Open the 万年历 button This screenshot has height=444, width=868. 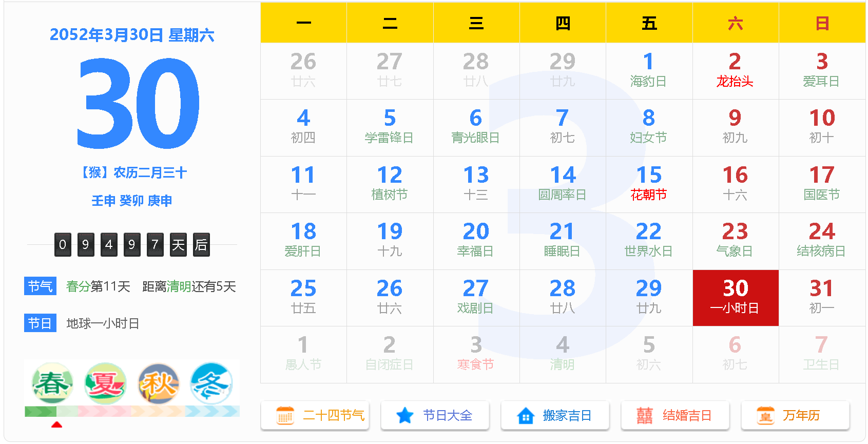click(795, 415)
